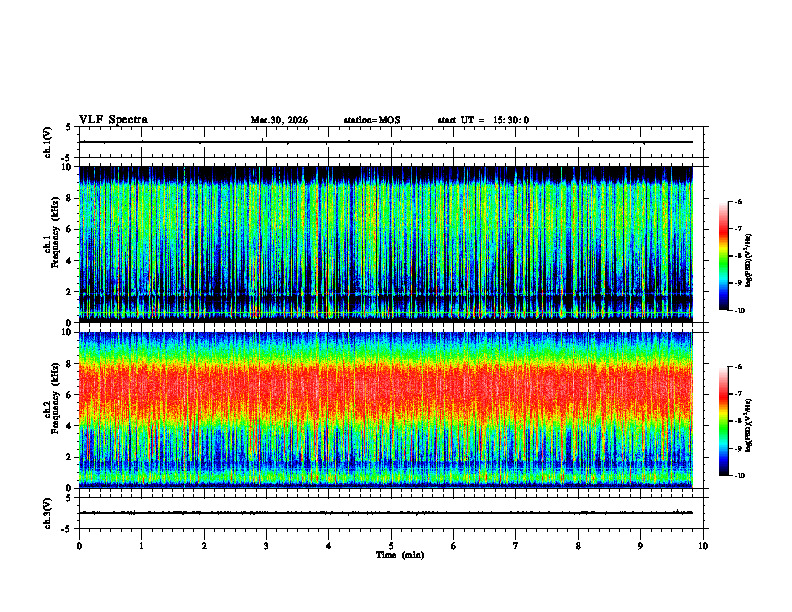The height and width of the screenshot is (612, 792).
Task: Click time axis tick label "3"
Action: [x=266, y=546]
